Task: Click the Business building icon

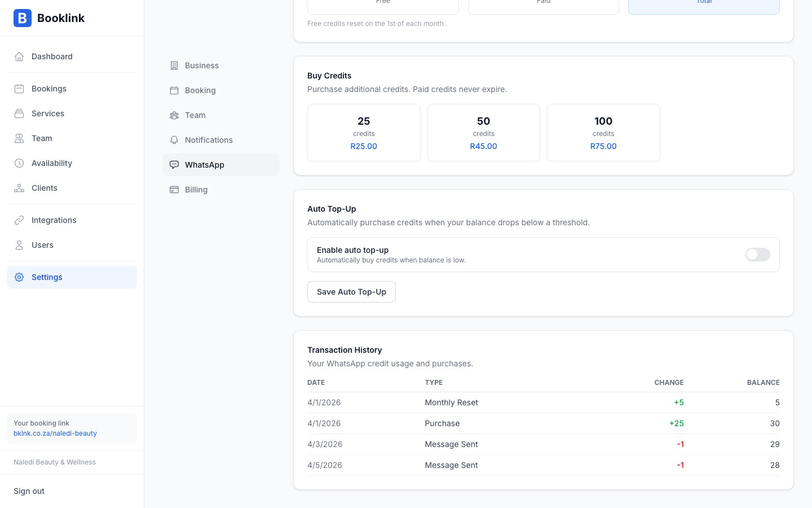Action: pos(174,65)
